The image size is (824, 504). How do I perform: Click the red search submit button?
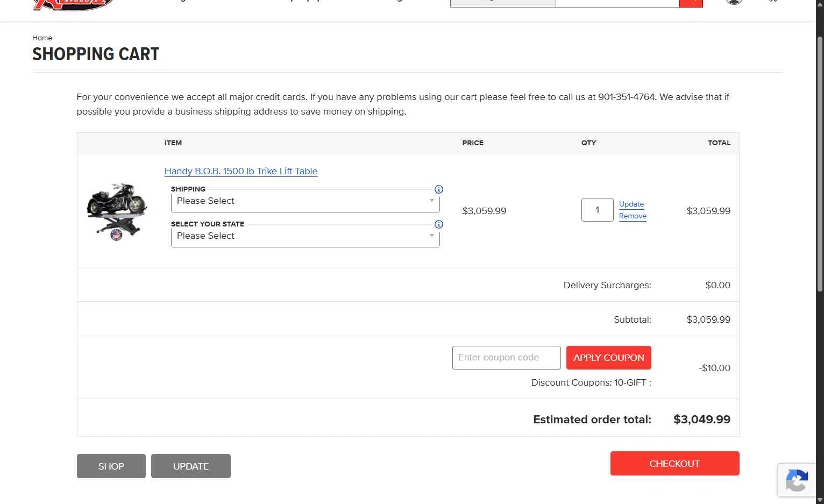pyautogui.click(x=691, y=3)
